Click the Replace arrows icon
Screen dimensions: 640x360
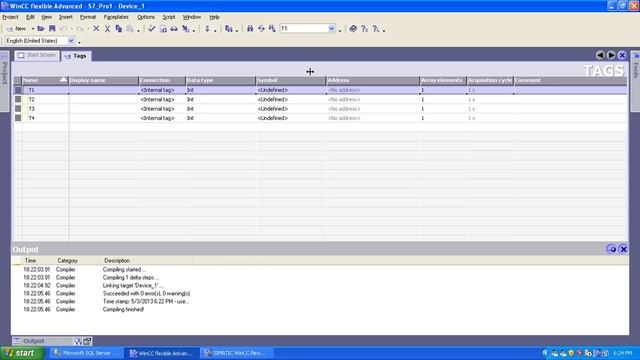[x=261, y=29]
